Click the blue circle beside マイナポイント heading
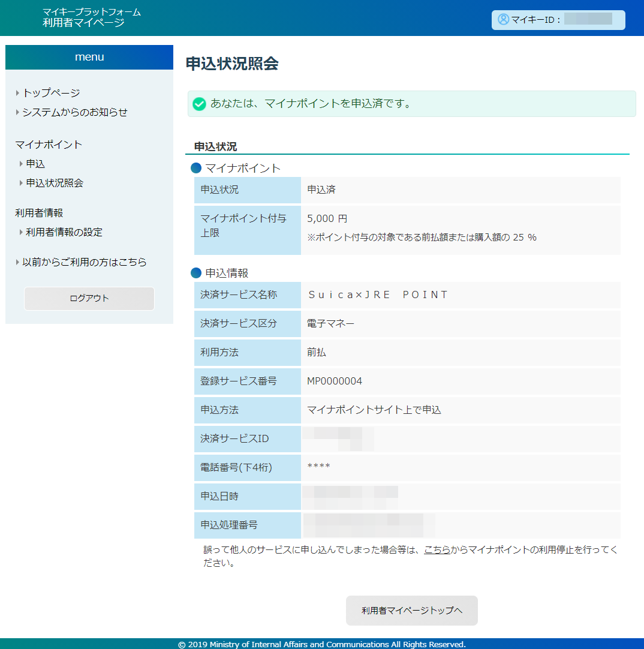The width and height of the screenshot is (644, 649). [195, 168]
